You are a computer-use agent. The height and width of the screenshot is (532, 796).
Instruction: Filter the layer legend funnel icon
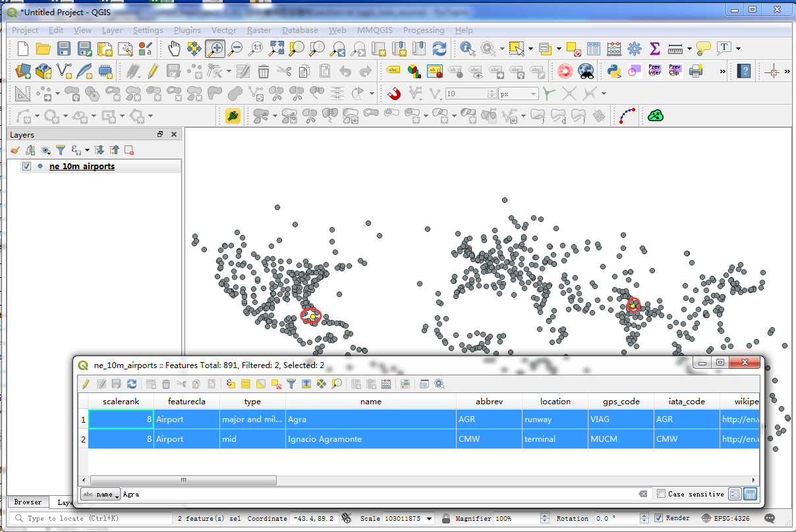[61, 150]
